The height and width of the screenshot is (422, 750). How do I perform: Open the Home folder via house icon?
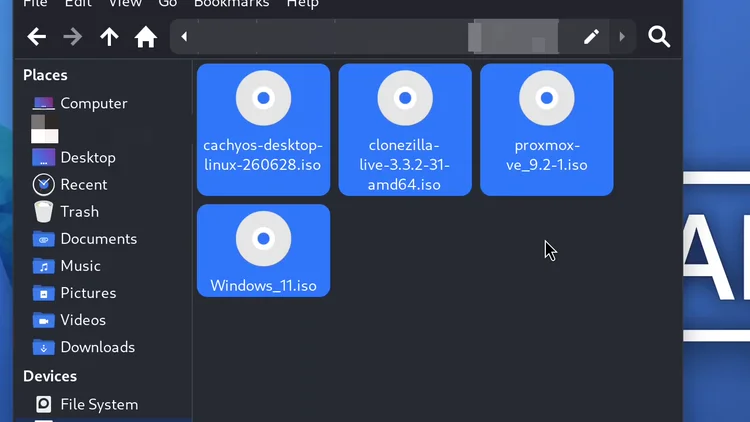click(x=145, y=37)
